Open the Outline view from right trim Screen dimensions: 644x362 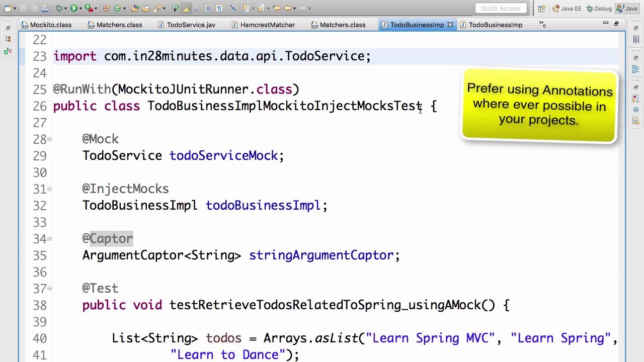pos(635,69)
